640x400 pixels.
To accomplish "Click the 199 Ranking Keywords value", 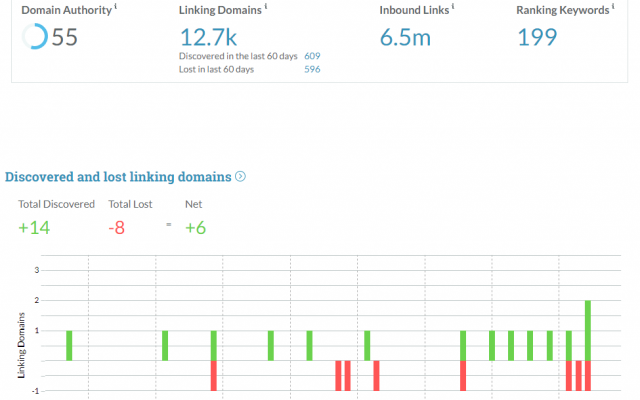I will (537, 37).
